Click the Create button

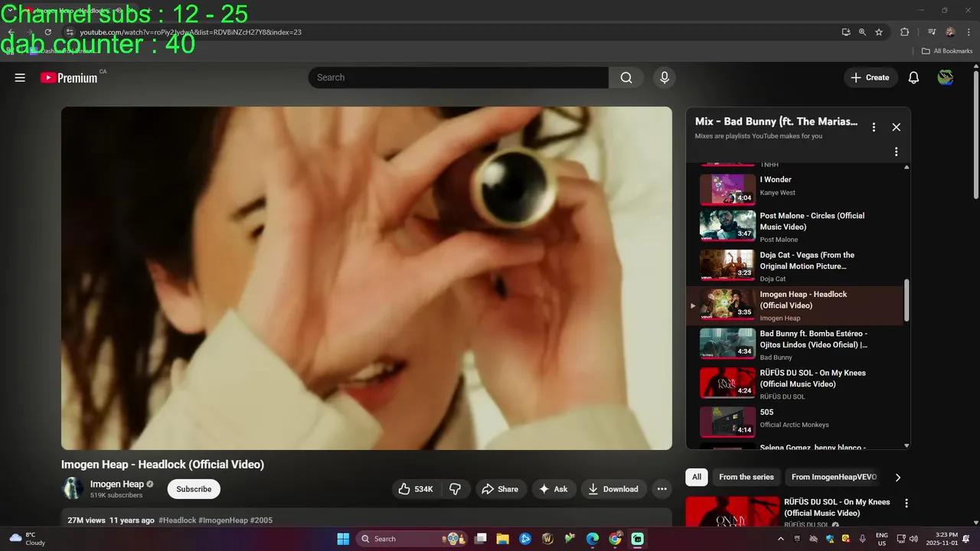(x=871, y=77)
